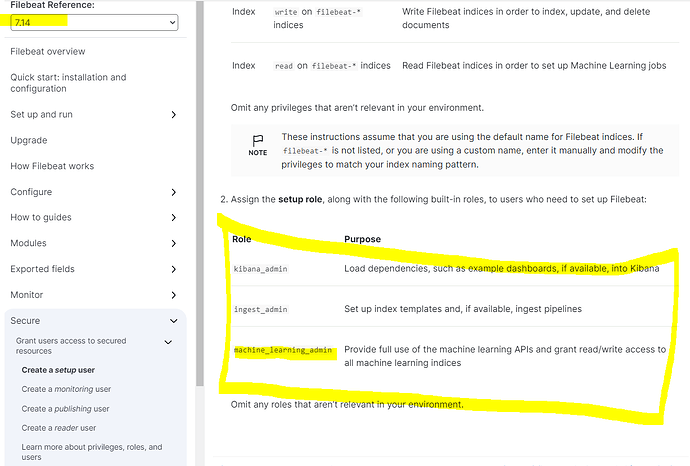Viewport: 690px width, 466px height.
Task: Open the Secure section link
Action: 25,321
